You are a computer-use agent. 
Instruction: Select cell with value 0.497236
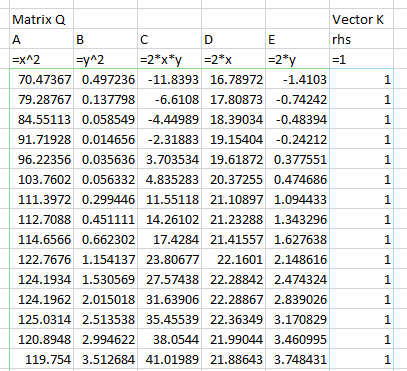pyautogui.click(x=105, y=79)
